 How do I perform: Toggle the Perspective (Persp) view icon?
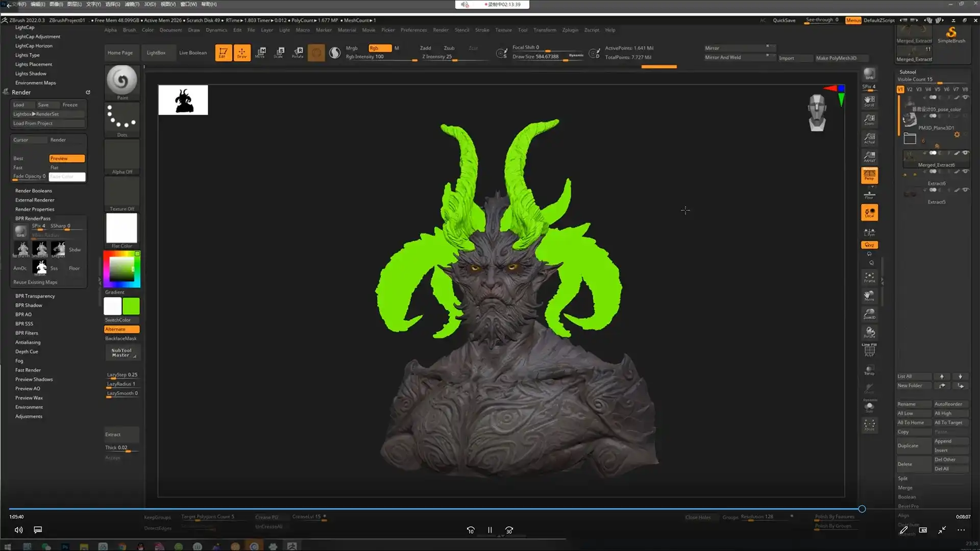(x=869, y=176)
